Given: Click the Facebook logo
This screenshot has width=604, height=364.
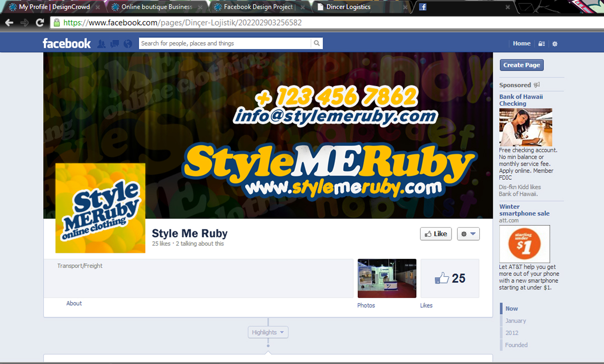Looking at the screenshot, I should click(x=66, y=44).
